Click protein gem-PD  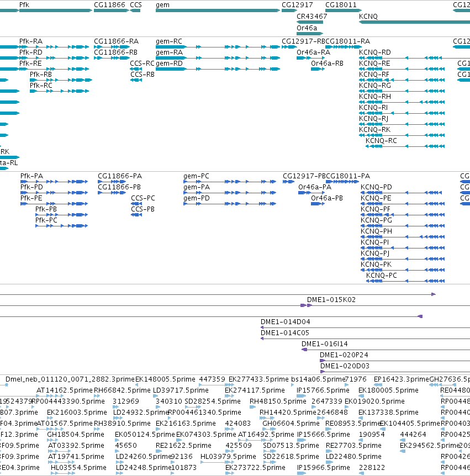click(x=230, y=204)
